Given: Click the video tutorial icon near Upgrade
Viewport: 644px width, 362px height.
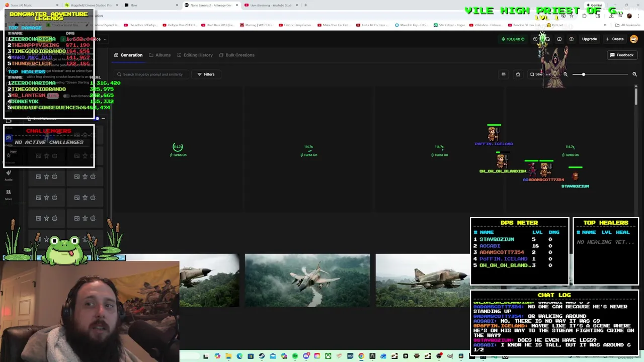Looking at the screenshot, I should pos(559,39).
